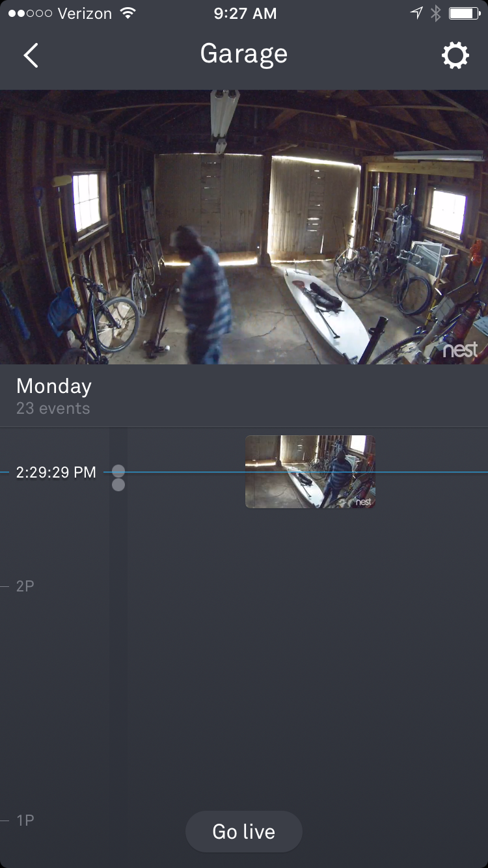Tap the back arrow icon
The height and width of the screenshot is (868, 488).
[x=31, y=55]
